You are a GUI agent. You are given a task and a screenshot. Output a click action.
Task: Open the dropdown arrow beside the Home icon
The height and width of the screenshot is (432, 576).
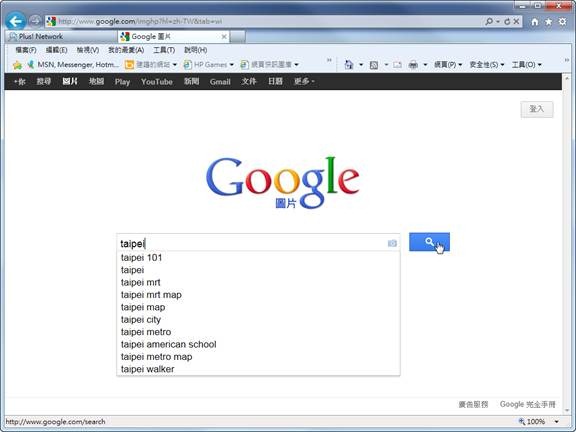(x=361, y=65)
